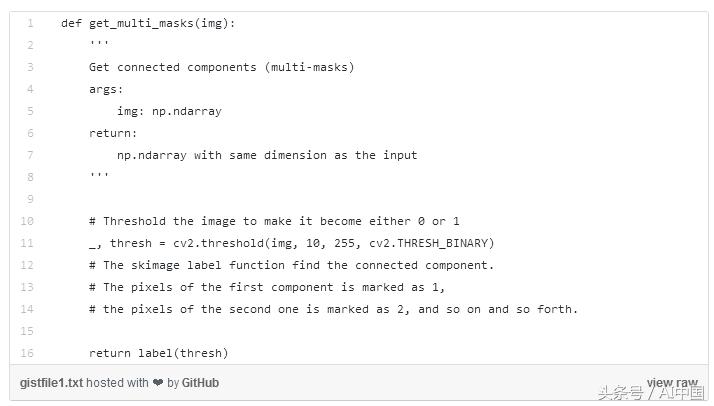Click the 'skimage label function' comment line

[x=291, y=265]
